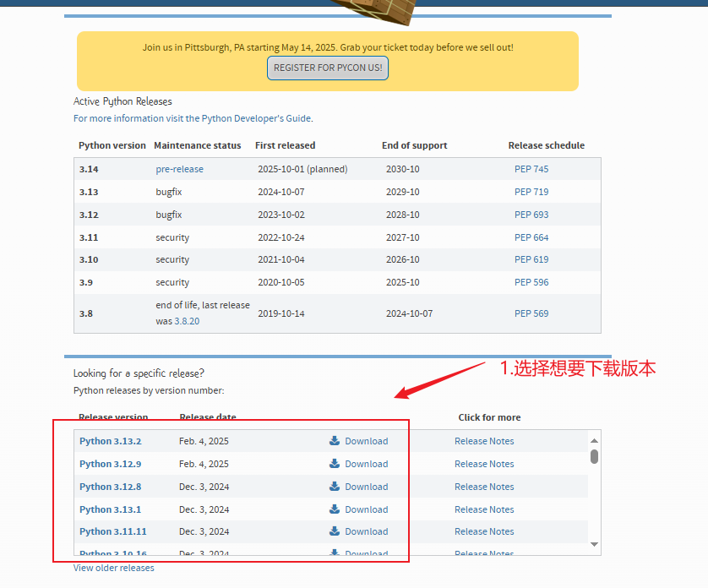708x588 pixels.
Task: Open PEP 664 release schedule
Action: tap(531, 237)
